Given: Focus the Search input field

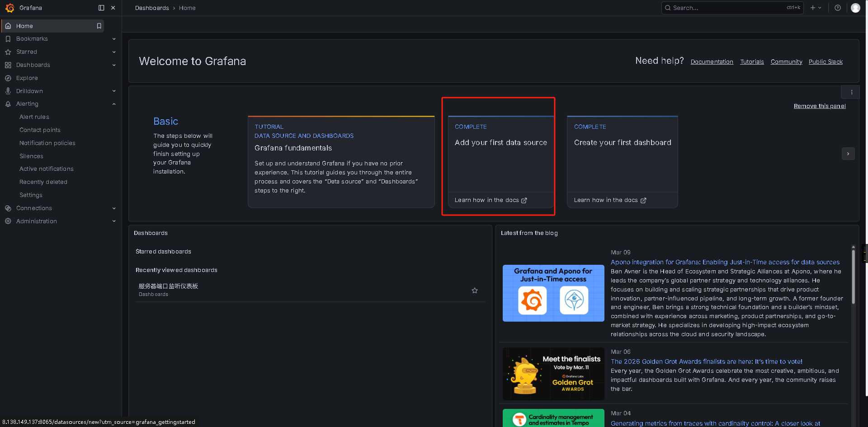Looking at the screenshot, I should pos(732,8).
